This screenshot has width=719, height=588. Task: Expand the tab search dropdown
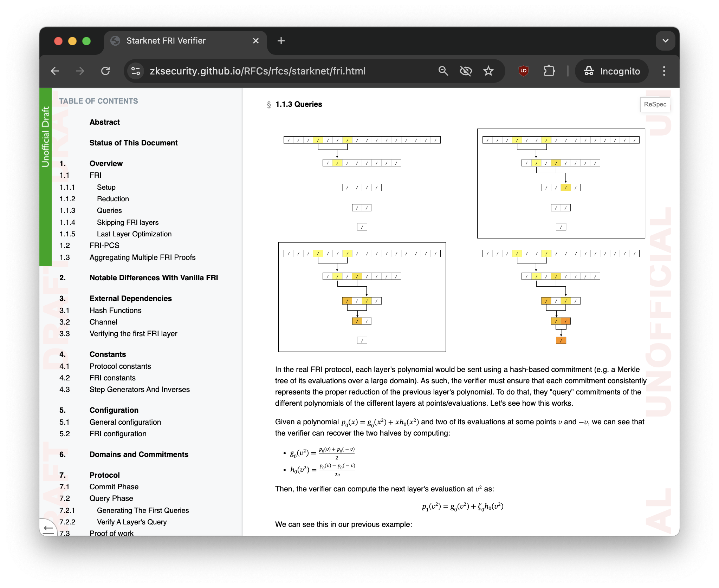[665, 41]
